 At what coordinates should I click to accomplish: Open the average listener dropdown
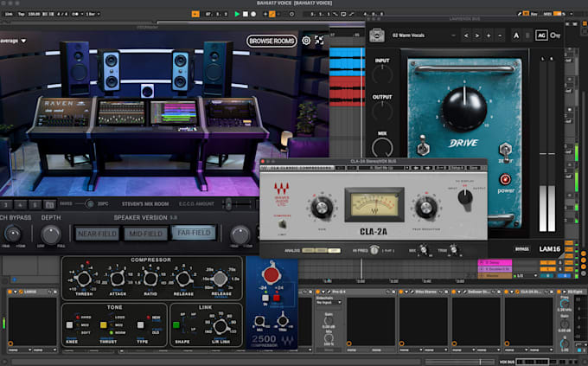coord(13,41)
